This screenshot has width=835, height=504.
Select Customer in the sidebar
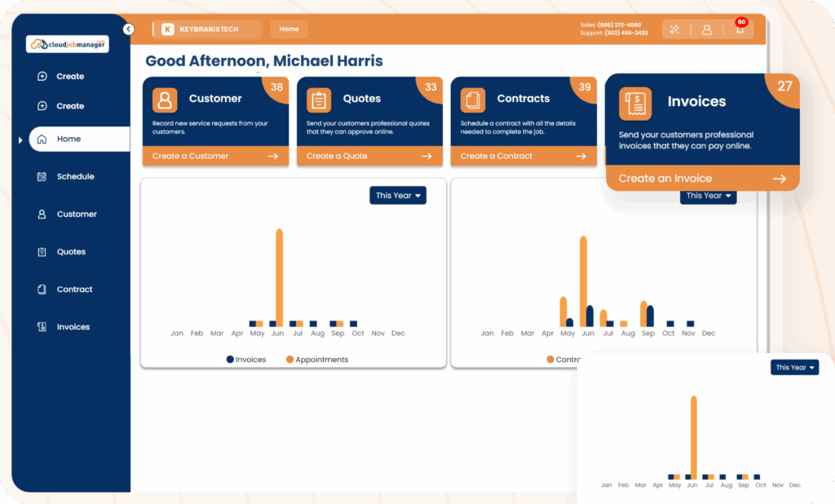(x=77, y=214)
